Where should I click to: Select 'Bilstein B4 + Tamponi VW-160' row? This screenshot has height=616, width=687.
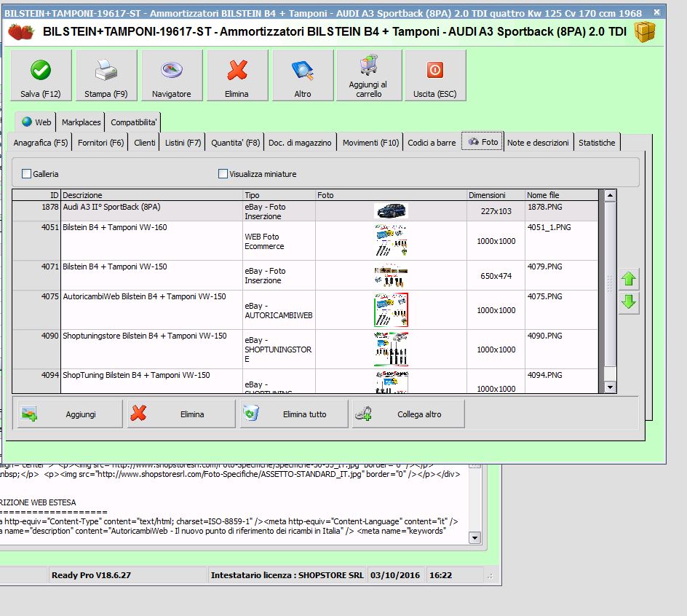pyautogui.click(x=305, y=241)
